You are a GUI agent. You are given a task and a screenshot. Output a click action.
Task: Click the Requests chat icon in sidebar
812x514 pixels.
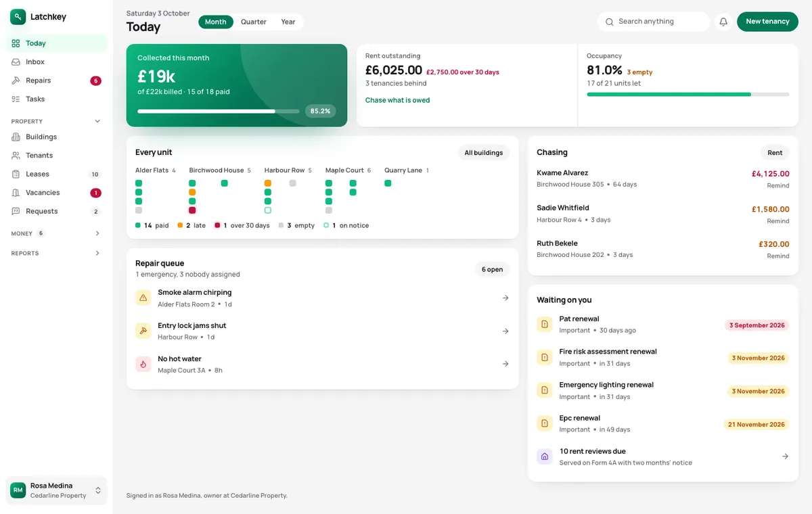(16, 212)
